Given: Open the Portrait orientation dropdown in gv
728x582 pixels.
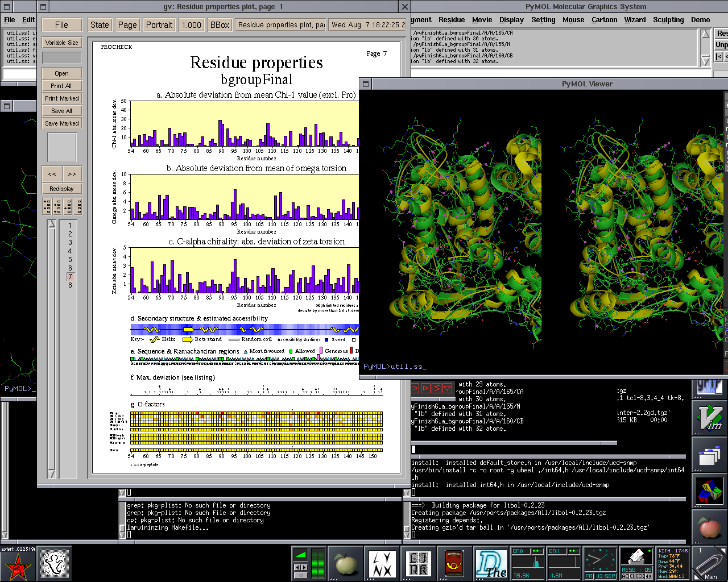Looking at the screenshot, I should tap(159, 25).
